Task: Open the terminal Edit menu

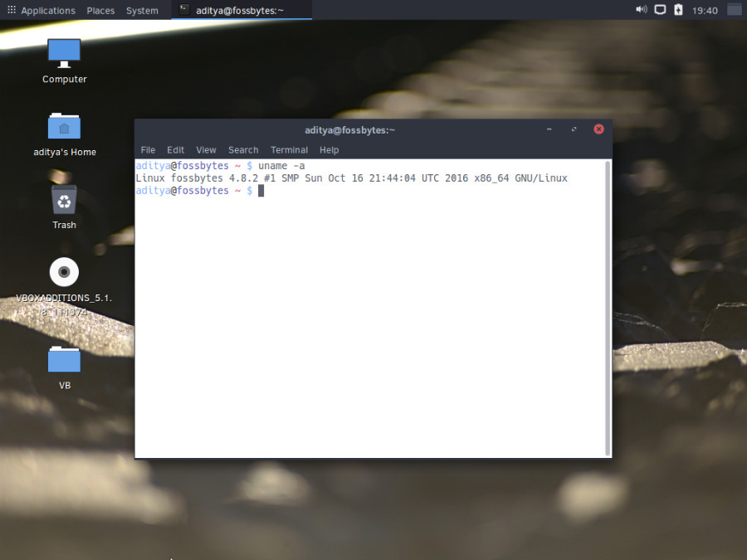Action: click(x=175, y=150)
